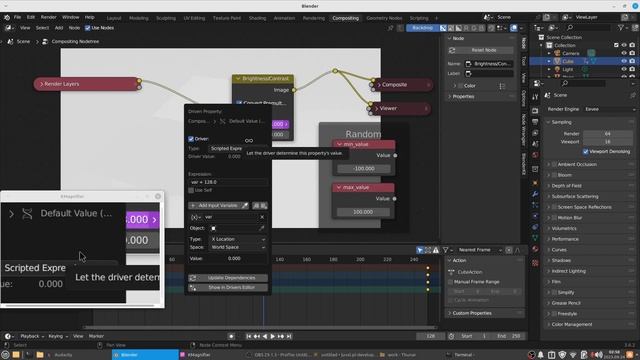Open the Edit menu
Image resolution: width=640 pixels, height=360 pixels.
point(31,17)
